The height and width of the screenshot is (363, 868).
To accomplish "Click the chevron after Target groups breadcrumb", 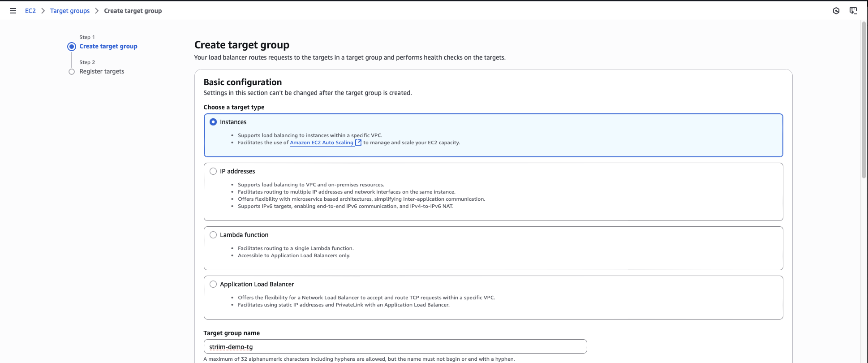I will tap(97, 11).
